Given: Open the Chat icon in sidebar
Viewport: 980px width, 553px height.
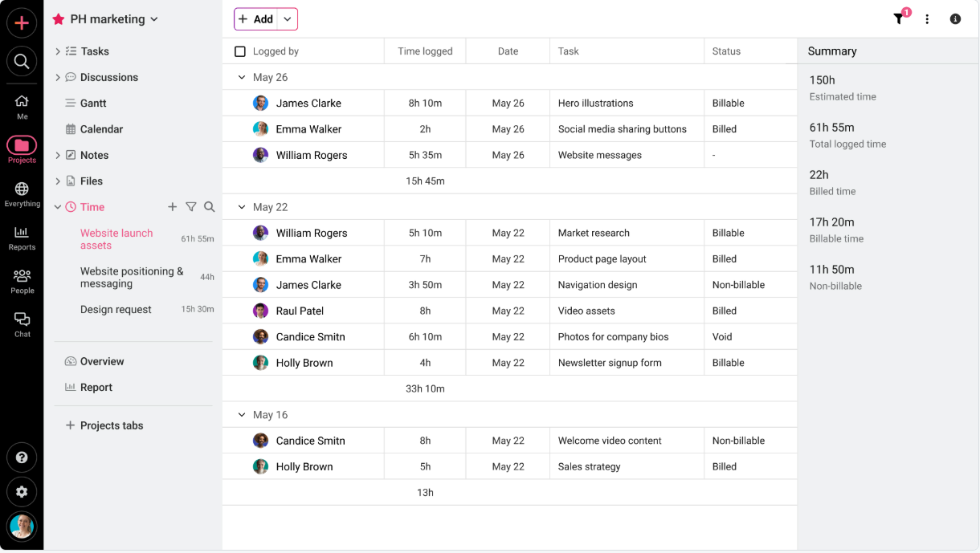Looking at the screenshot, I should [22, 324].
